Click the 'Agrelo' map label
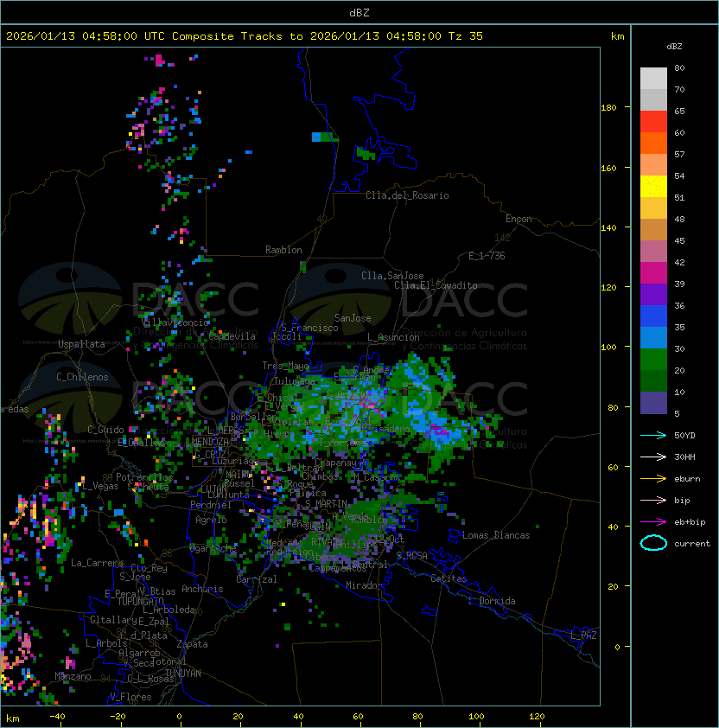The width and height of the screenshot is (719, 728). tap(211, 520)
